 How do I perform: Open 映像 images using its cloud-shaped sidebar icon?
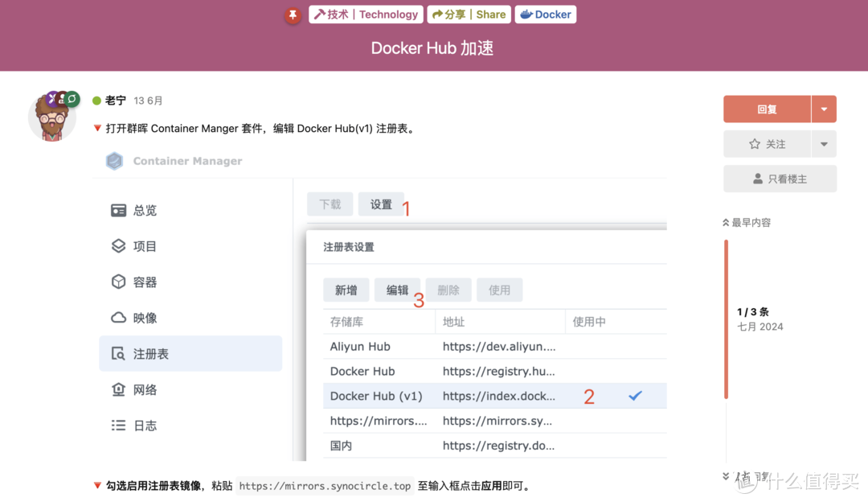pos(119,318)
